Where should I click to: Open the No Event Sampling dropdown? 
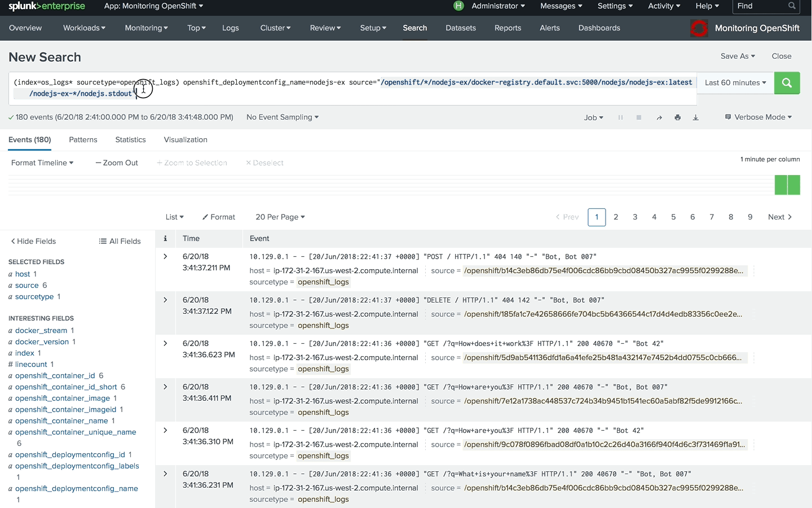tap(283, 117)
